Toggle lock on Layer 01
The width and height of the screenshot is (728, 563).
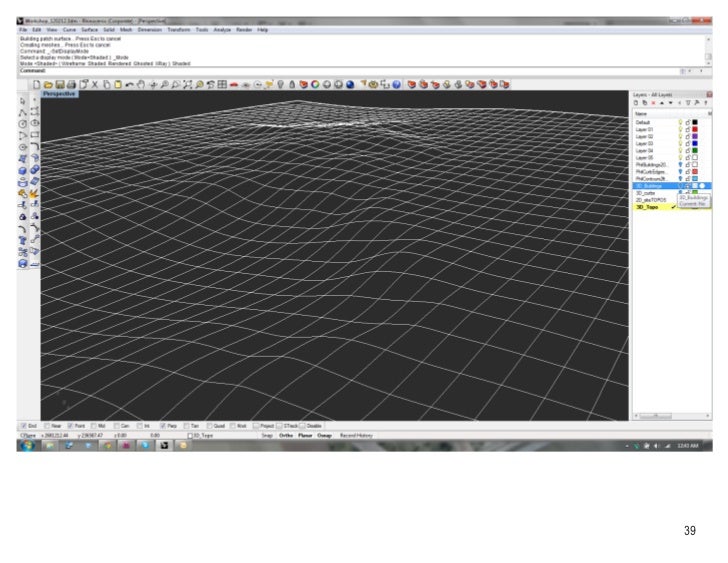[687, 129]
